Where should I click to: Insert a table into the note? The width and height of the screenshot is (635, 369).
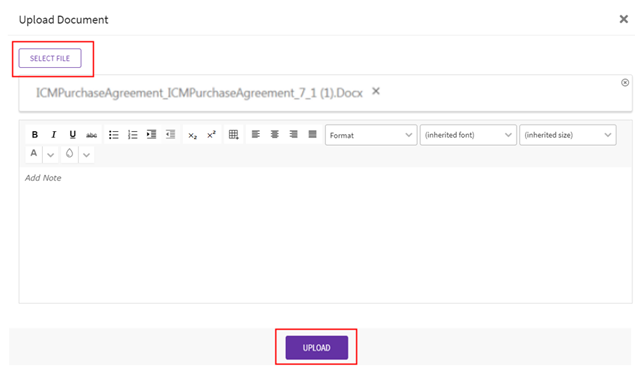click(234, 134)
